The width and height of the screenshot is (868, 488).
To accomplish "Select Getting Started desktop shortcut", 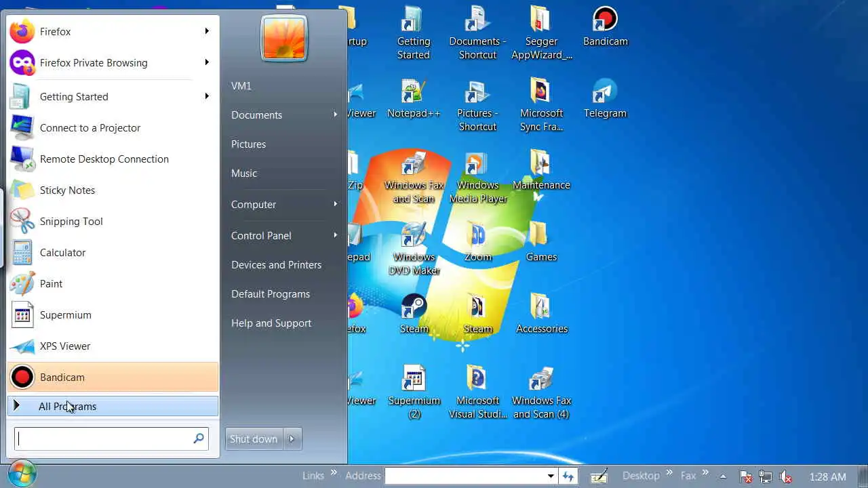I will [x=414, y=33].
